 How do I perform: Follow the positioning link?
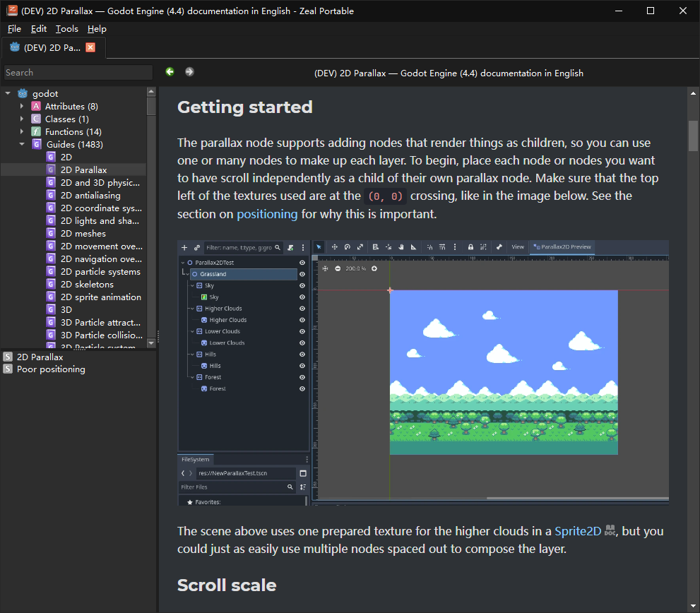coord(267,214)
